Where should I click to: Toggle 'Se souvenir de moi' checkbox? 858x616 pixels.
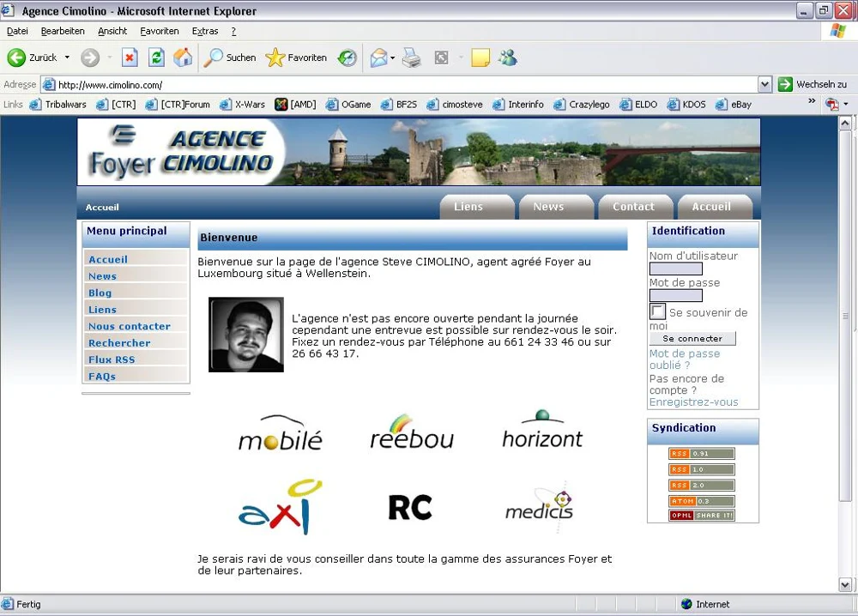point(657,311)
